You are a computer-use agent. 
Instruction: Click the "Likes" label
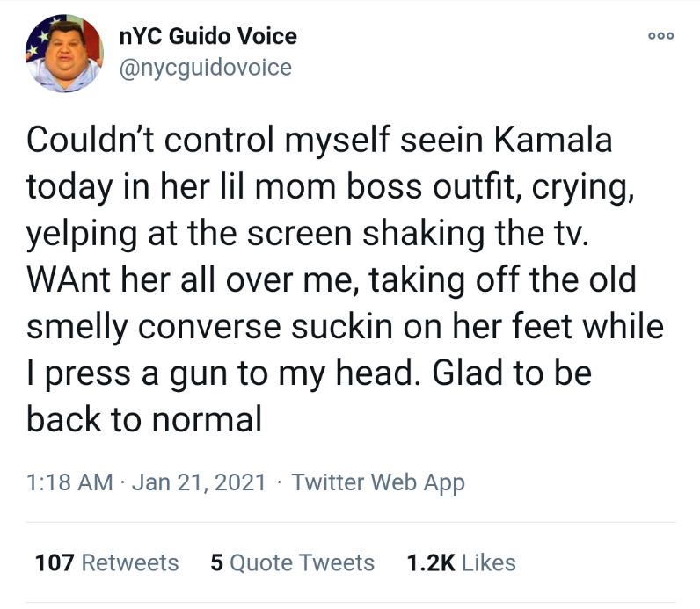488,562
